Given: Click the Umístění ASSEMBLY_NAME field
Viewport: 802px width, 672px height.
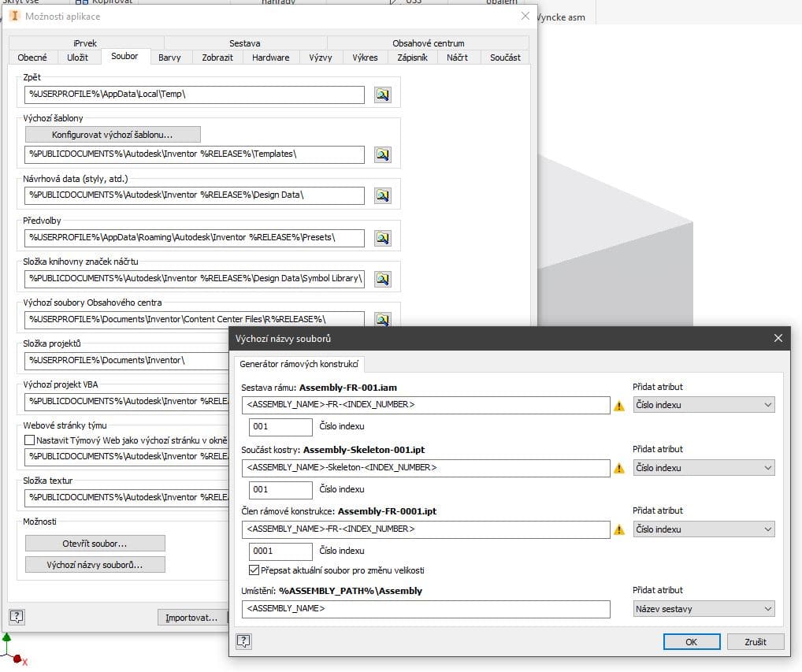Looking at the screenshot, I should coord(426,609).
